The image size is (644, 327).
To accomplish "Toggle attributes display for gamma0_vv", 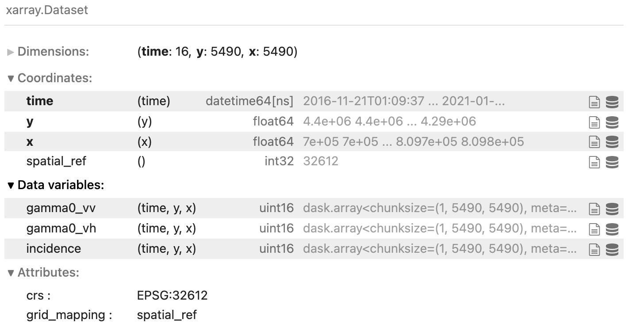I will [595, 208].
